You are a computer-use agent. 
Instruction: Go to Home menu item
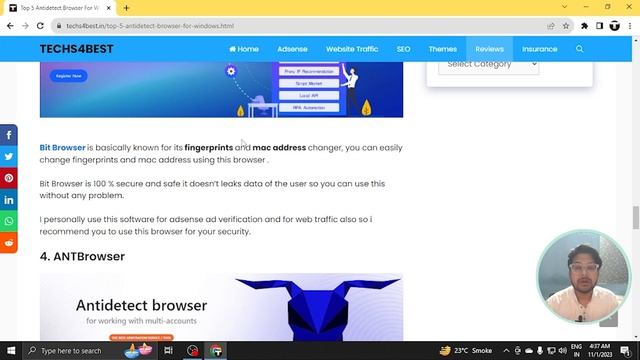tap(244, 49)
